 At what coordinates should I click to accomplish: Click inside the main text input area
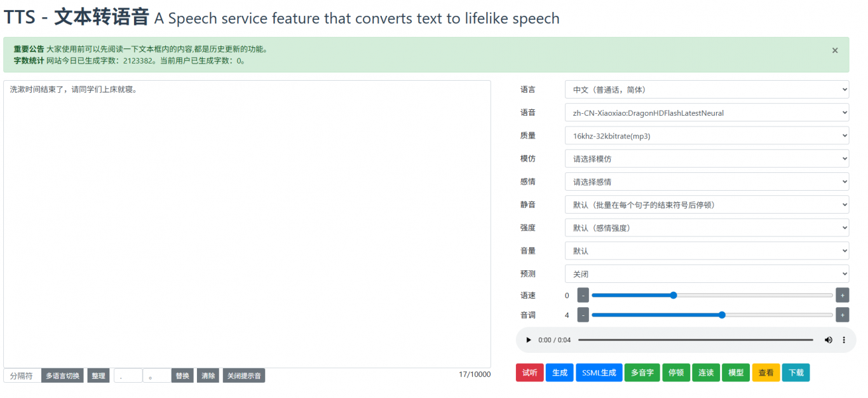click(x=247, y=223)
